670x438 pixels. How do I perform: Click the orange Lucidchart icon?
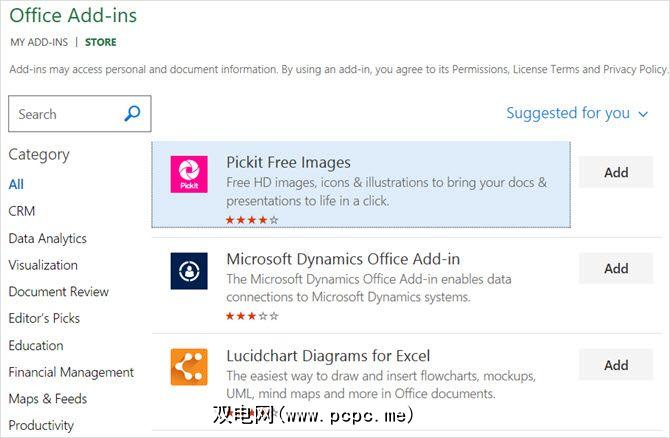point(189,367)
